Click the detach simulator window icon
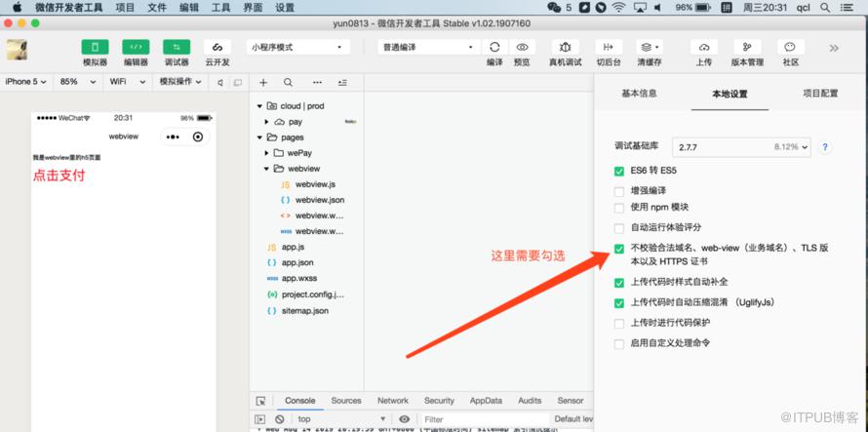The image size is (868, 432). point(238,83)
